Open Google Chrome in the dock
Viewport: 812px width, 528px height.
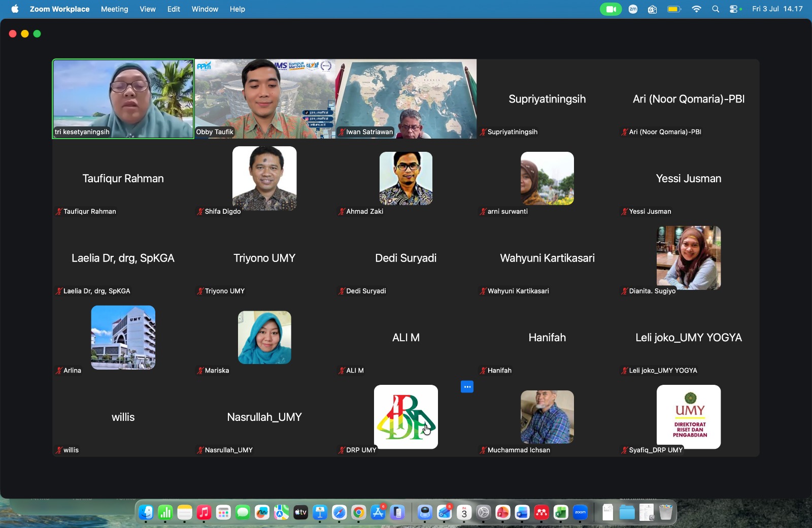pos(359,513)
